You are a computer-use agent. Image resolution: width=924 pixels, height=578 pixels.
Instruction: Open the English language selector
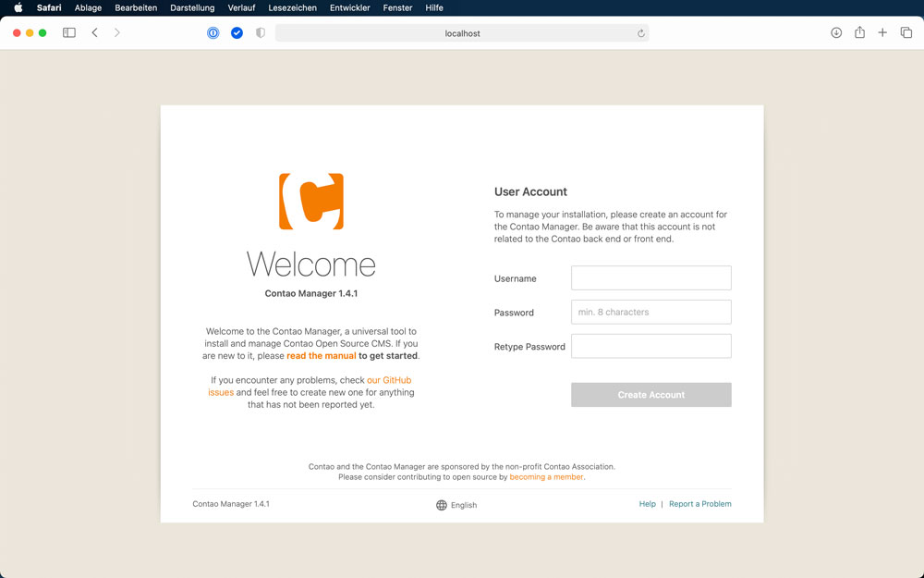pyautogui.click(x=456, y=505)
